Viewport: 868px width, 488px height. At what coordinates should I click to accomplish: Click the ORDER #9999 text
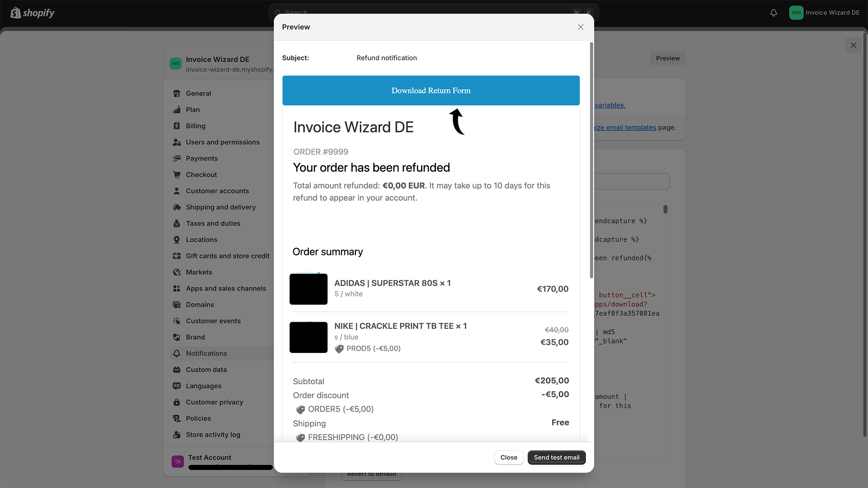321,152
